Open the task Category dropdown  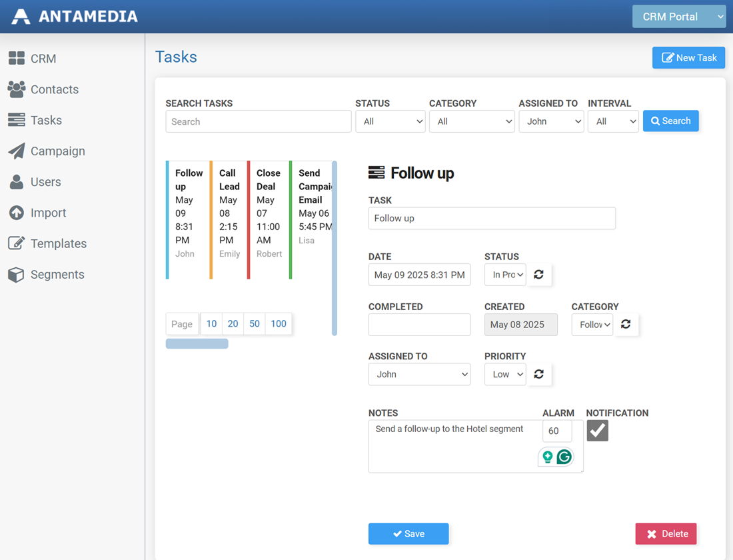(592, 324)
